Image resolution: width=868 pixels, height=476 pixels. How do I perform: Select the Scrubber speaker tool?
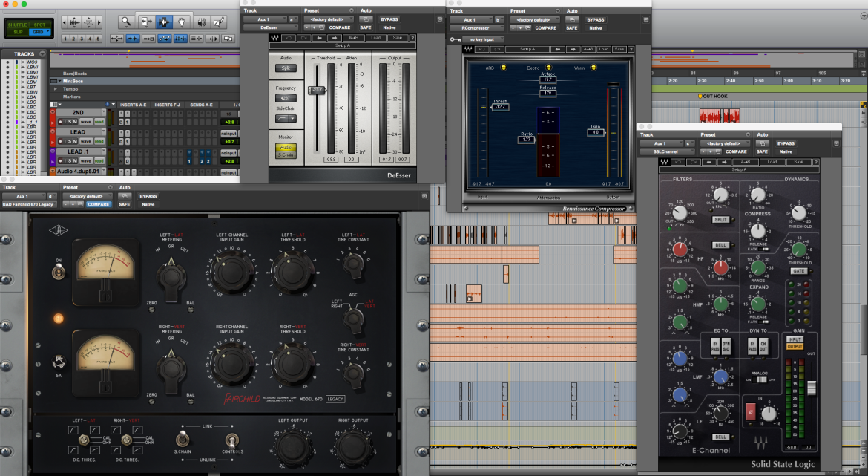click(x=201, y=22)
